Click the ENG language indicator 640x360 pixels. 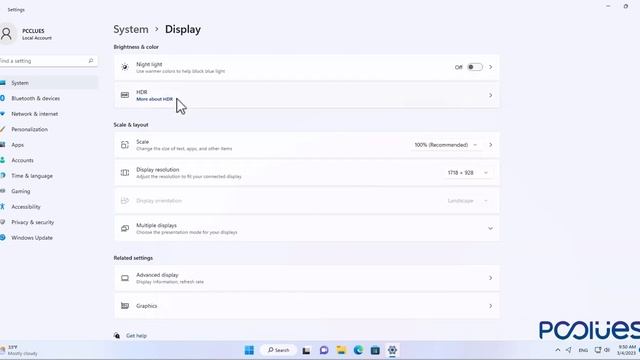pos(583,350)
